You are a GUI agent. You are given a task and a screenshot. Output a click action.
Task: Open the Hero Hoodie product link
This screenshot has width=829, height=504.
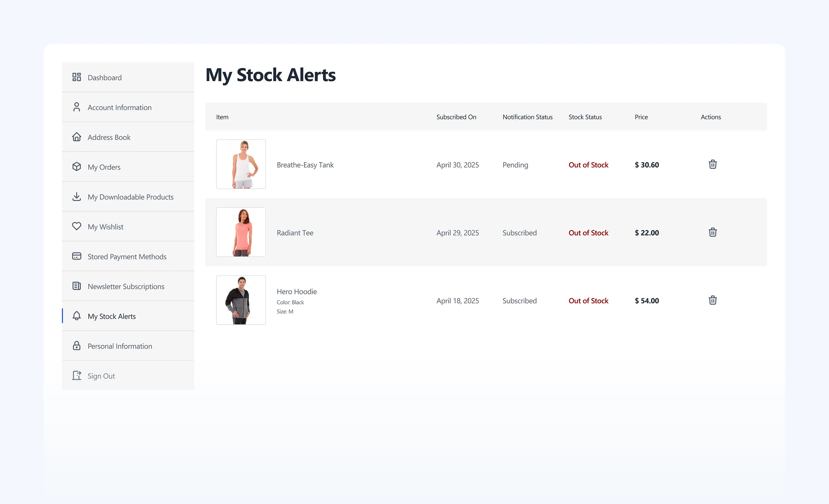tap(296, 292)
